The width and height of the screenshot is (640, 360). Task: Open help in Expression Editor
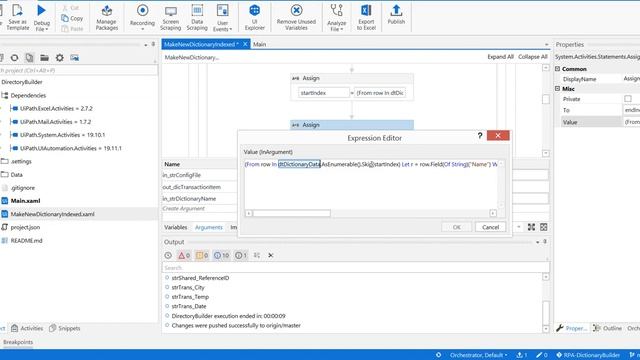pyautogui.click(x=480, y=136)
